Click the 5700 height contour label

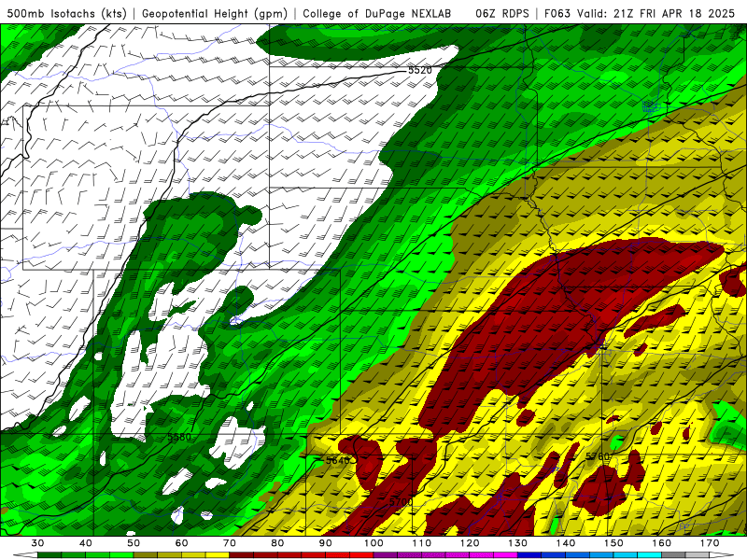click(x=401, y=502)
